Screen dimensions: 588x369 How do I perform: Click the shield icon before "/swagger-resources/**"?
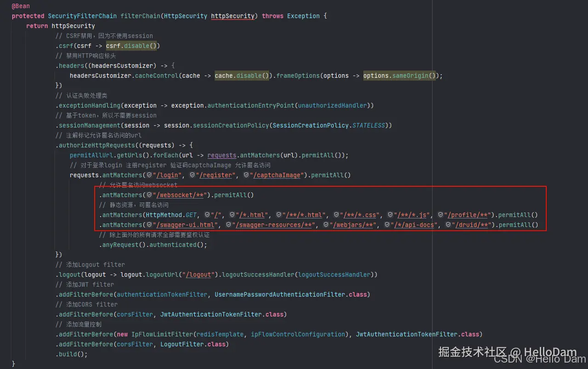(229, 225)
